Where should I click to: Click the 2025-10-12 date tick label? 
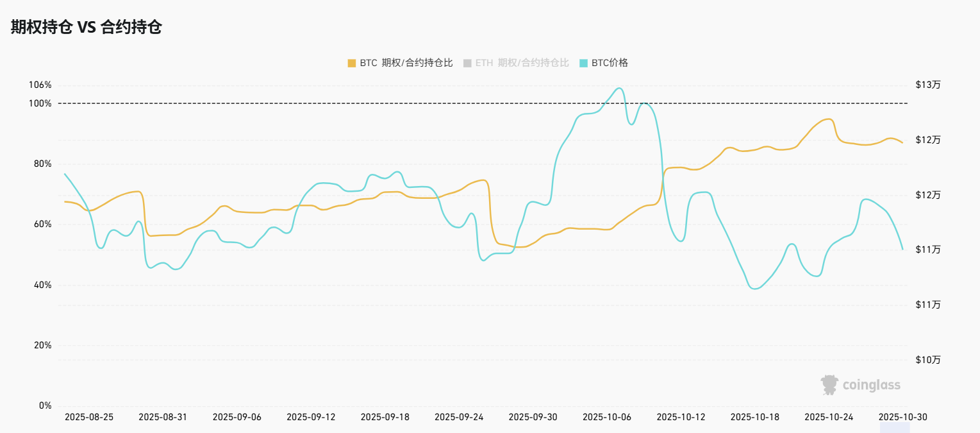pos(681,417)
